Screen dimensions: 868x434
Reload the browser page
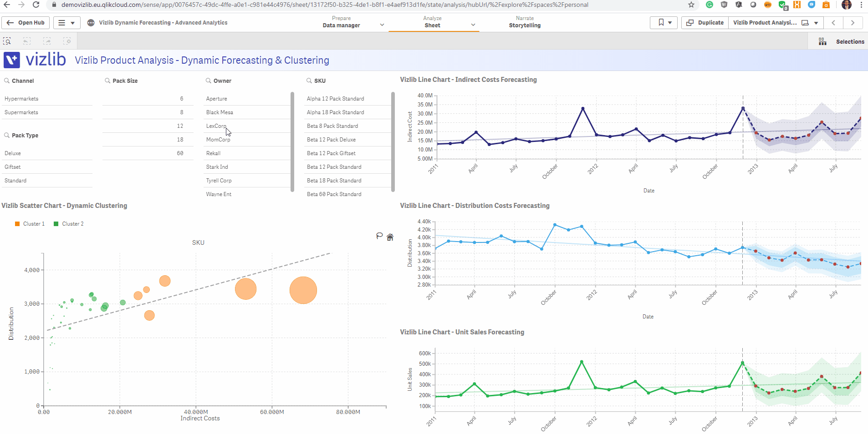36,5
